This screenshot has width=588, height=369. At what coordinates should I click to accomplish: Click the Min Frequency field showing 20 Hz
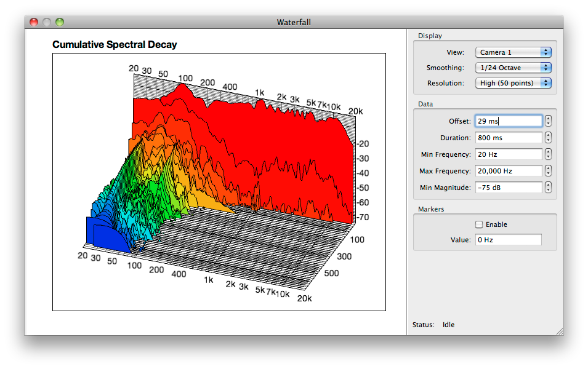pos(509,154)
